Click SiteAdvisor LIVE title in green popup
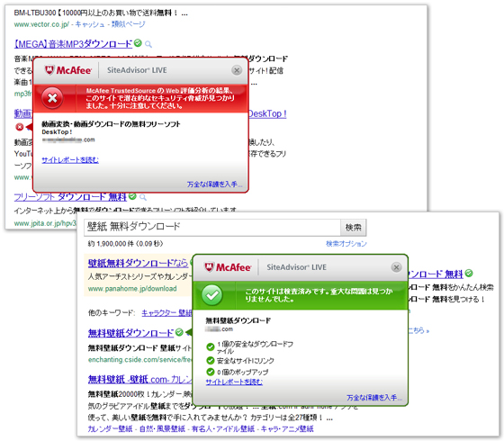504x441 pixels. [296, 267]
